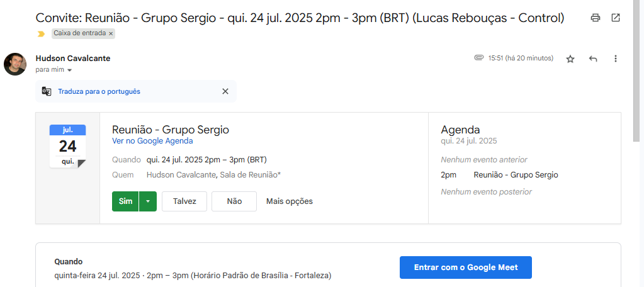Join via Entrar com o Google Meet
Viewport: 644px width, 287px height.
(466, 267)
